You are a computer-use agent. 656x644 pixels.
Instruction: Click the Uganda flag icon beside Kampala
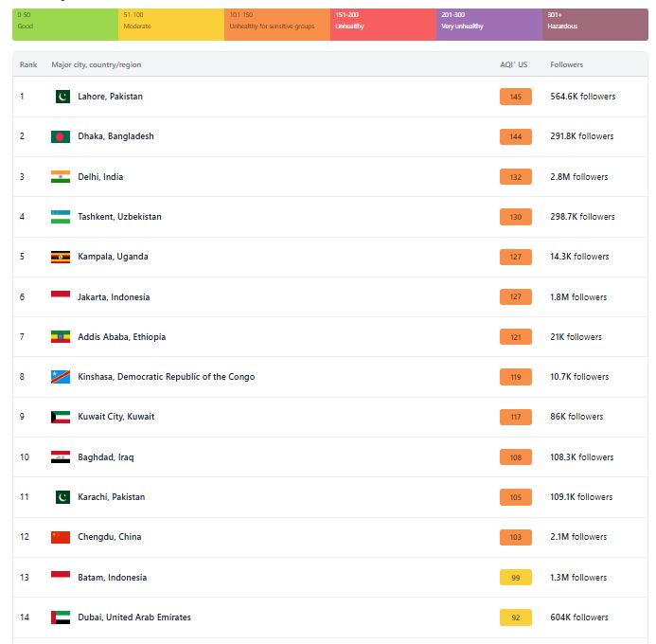tap(61, 257)
